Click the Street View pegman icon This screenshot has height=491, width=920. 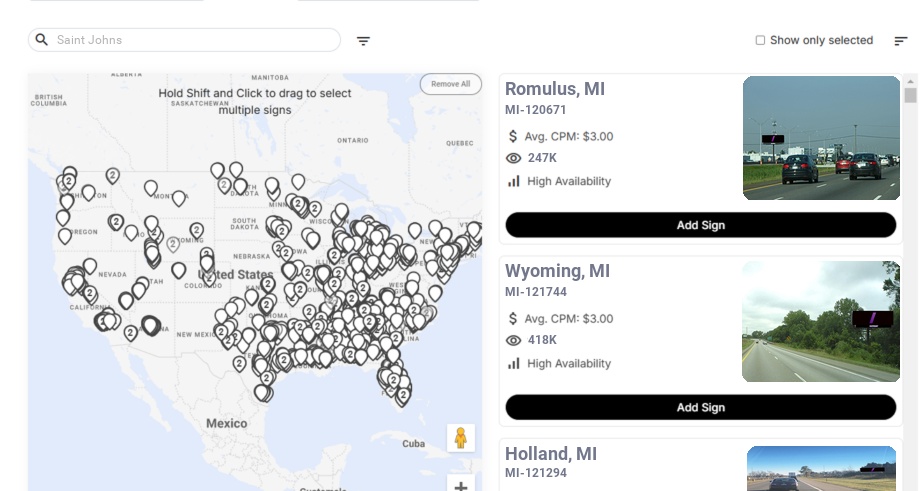[460, 438]
